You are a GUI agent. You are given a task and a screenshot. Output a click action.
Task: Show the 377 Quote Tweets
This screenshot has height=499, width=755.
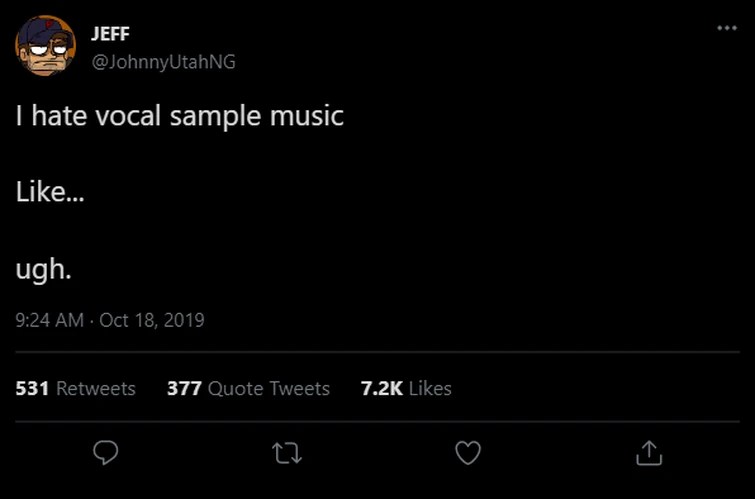[248, 388]
